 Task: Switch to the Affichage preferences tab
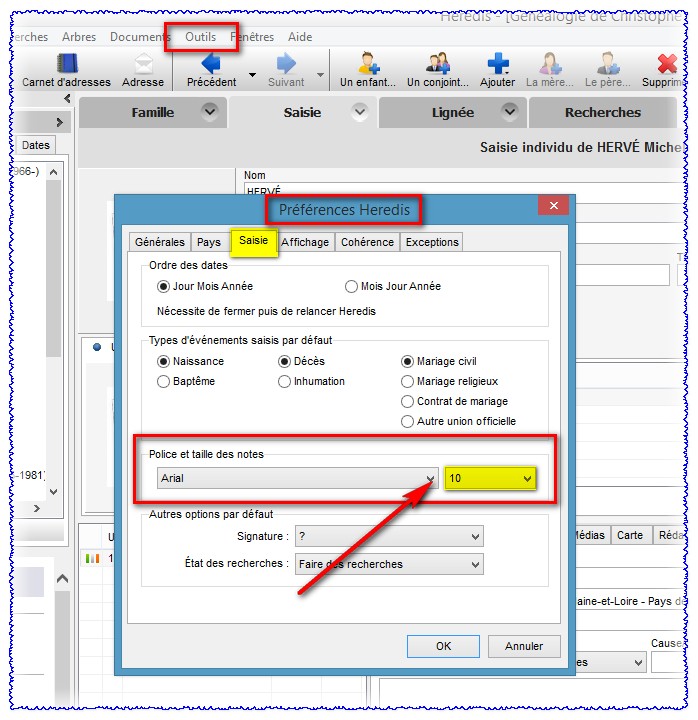305,242
